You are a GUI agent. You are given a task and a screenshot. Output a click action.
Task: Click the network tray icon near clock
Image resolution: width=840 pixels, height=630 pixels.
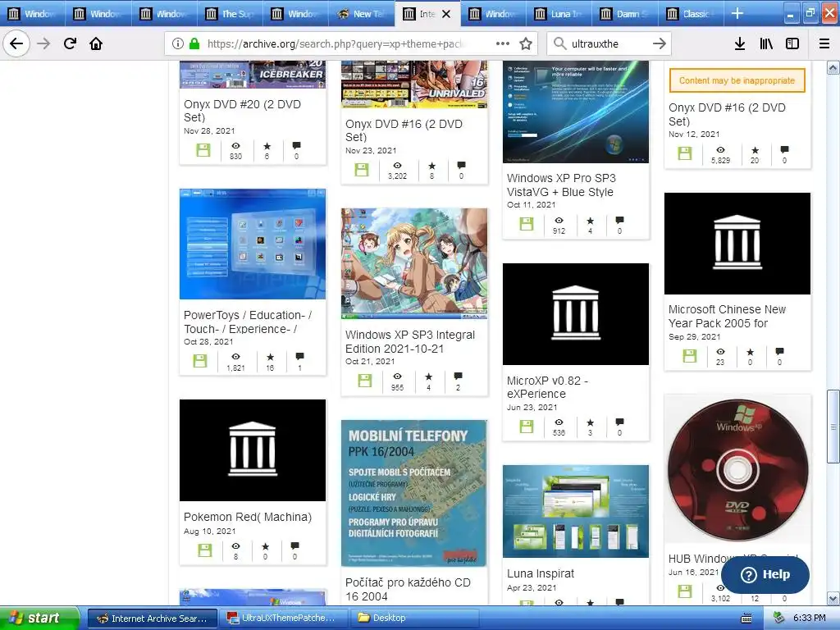pyautogui.click(x=779, y=618)
